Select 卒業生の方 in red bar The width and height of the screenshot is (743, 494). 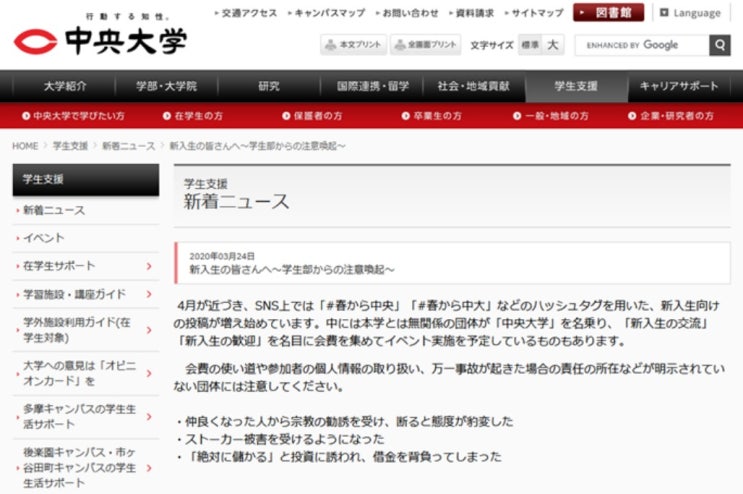tap(432, 116)
